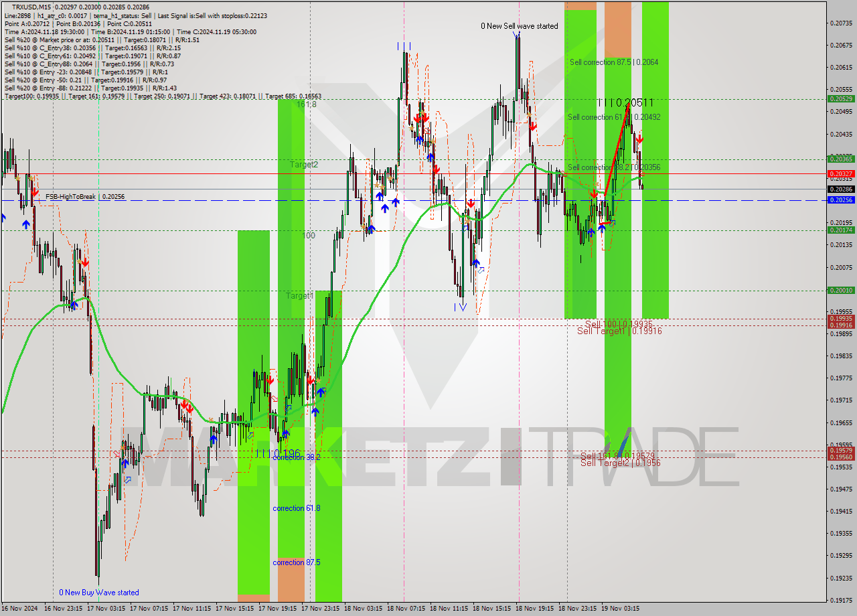Click the 'I I I 0.196' point label

point(279,453)
